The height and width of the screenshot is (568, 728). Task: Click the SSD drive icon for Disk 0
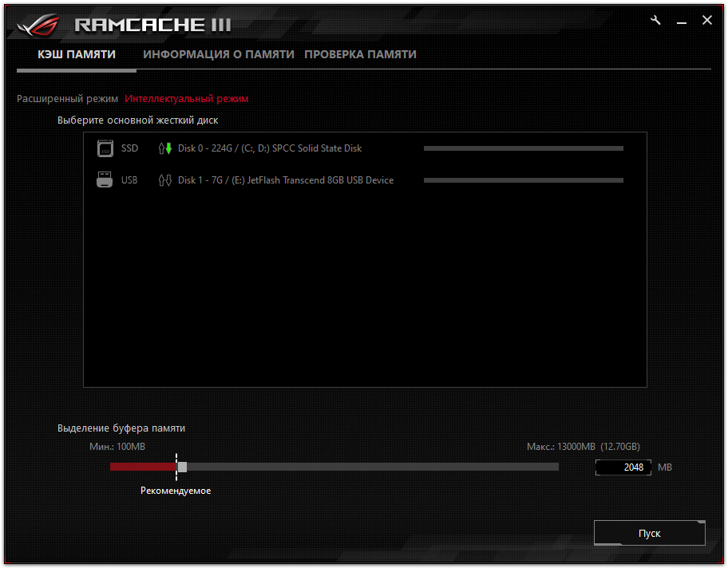click(x=105, y=148)
